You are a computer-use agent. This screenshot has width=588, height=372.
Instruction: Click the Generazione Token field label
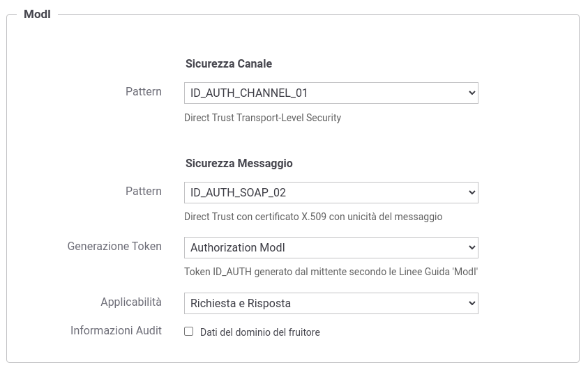[x=114, y=246]
